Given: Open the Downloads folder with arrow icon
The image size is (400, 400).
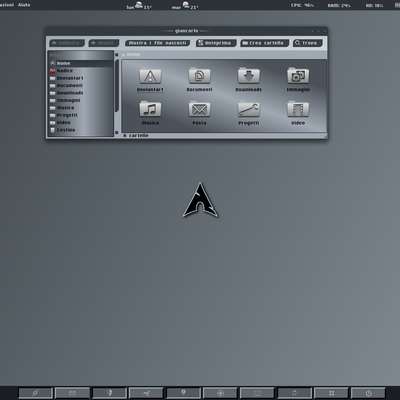Looking at the screenshot, I should pos(249,80).
